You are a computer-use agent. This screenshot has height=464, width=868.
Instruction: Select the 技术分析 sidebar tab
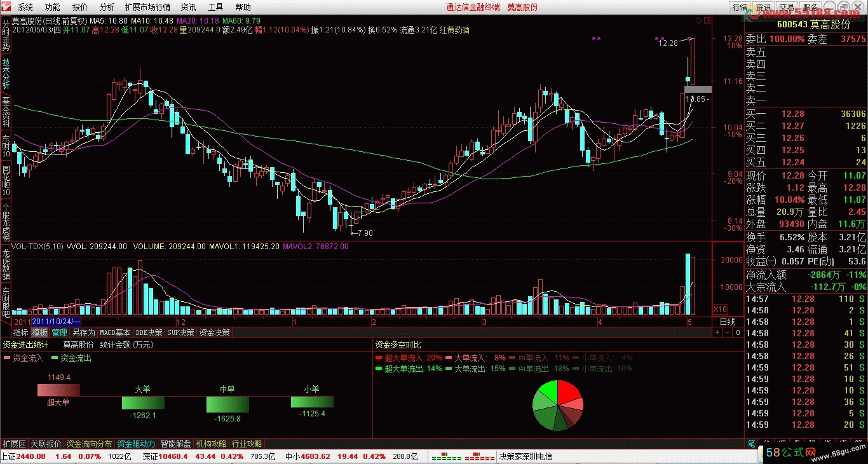(6, 74)
